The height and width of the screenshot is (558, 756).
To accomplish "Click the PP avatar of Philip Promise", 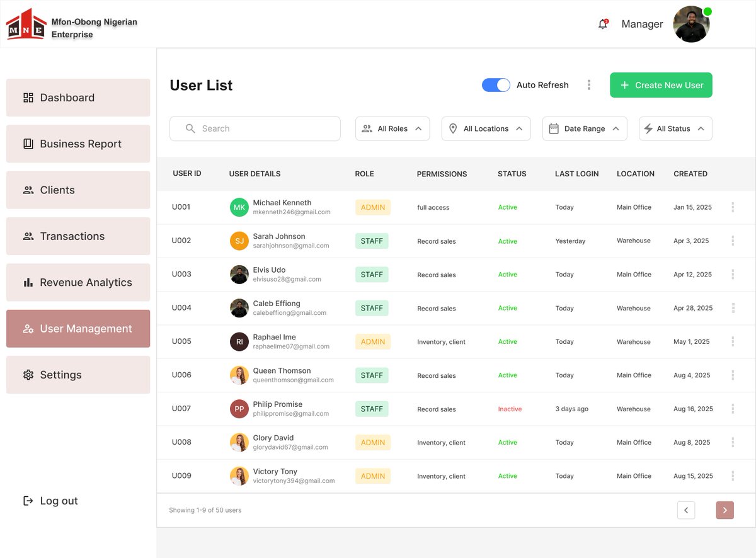I will click(239, 409).
